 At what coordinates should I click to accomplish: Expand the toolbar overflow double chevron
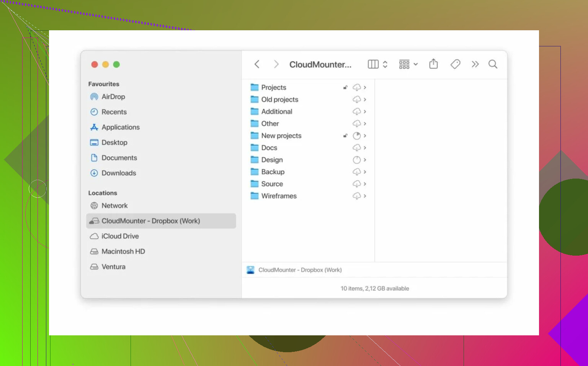point(475,64)
